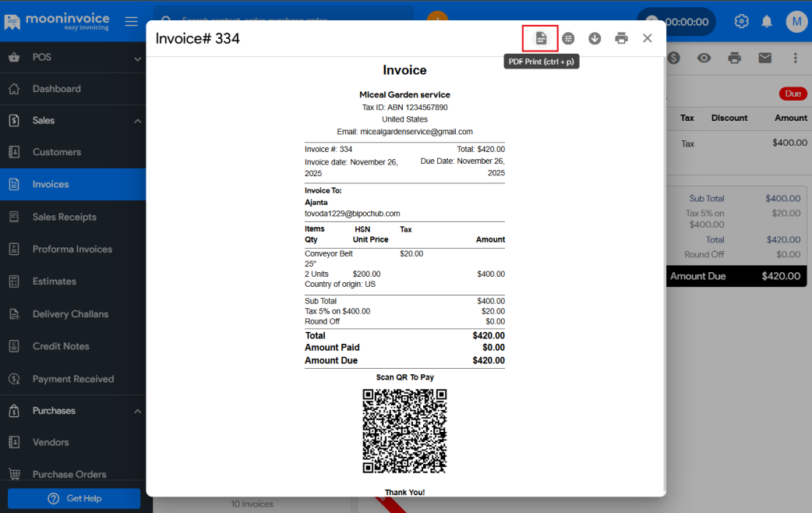The image size is (812, 513).
Task: Click the printer icon in the invoice dialog
Action: point(621,38)
